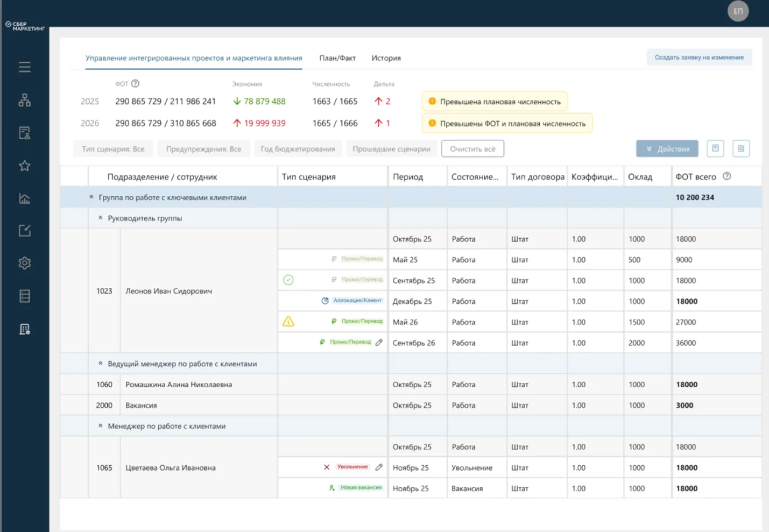Click the table grid view icon button
The image size is (769, 532).
740,148
